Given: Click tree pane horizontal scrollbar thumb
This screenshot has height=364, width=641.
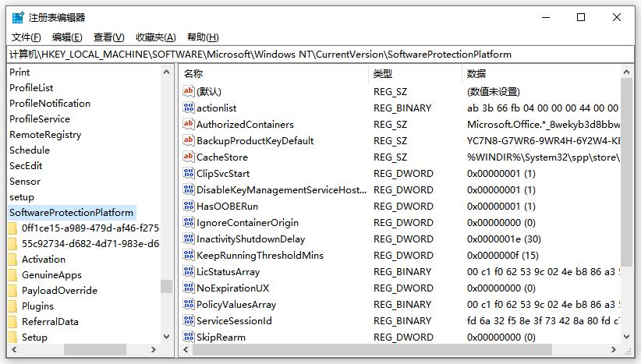Looking at the screenshot, I should tap(95, 350).
